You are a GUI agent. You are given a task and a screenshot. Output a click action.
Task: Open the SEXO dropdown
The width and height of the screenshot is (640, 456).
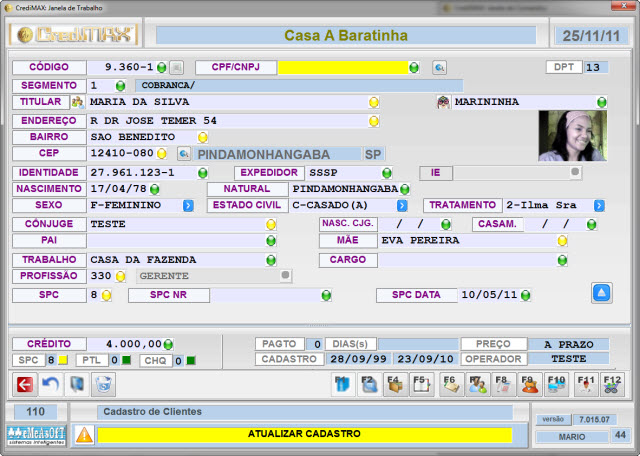[x=188, y=205]
